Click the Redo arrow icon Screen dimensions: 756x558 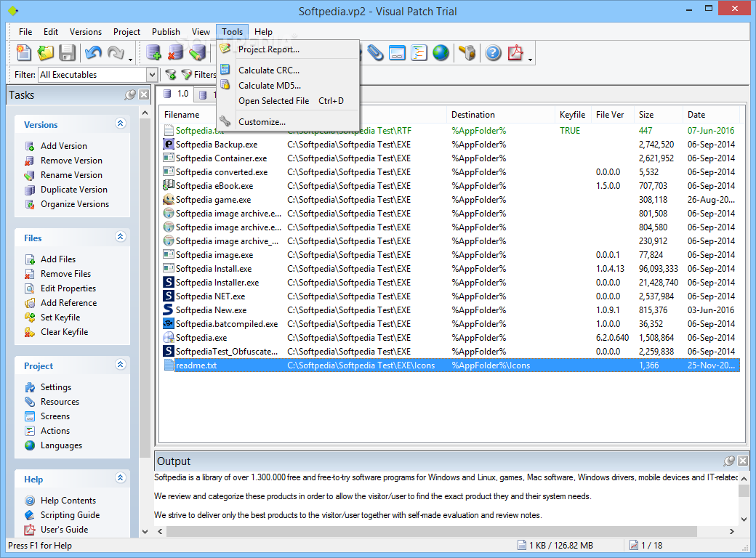pyautogui.click(x=116, y=52)
